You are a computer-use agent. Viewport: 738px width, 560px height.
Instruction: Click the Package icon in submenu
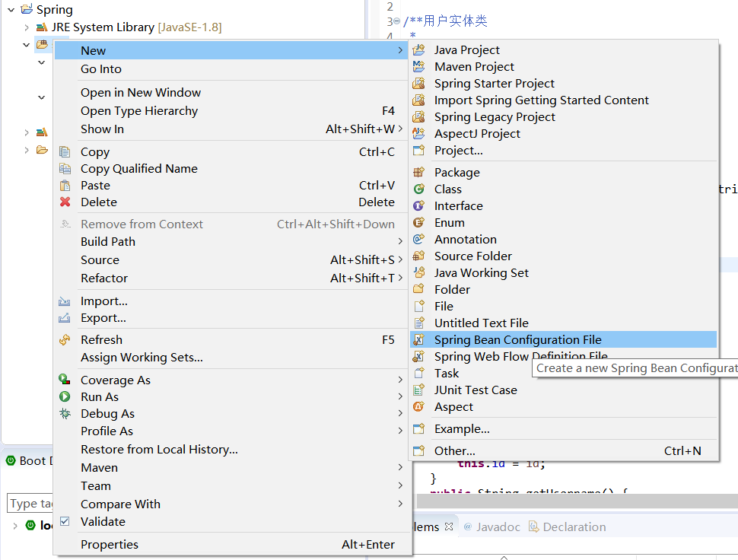(x=418, y=172)
